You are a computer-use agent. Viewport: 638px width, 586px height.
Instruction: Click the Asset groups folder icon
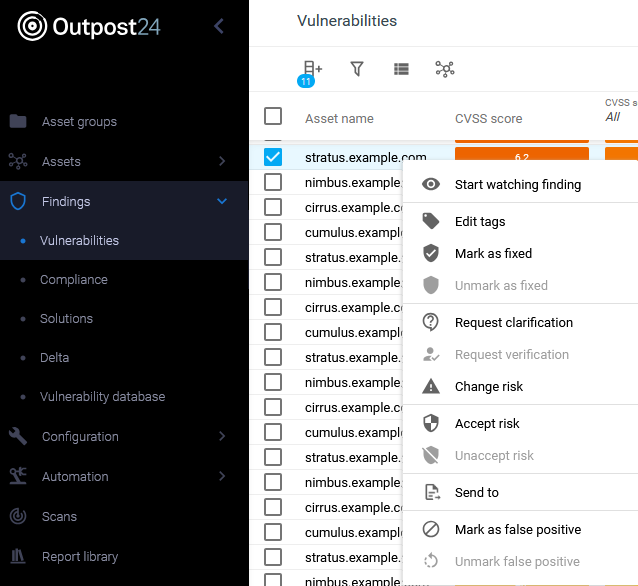point(18,122)
